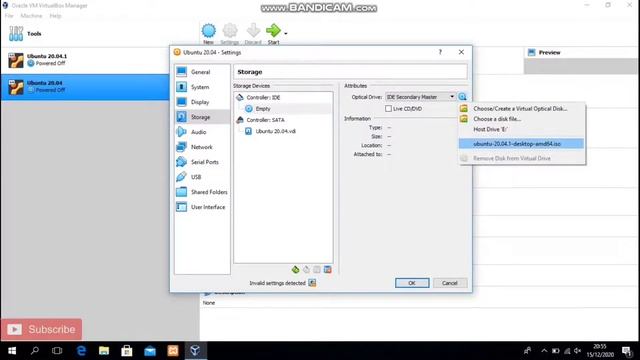Image resolution: width=640 pixels, height=360 pixels.
Task: Open File Explorer from the taskbar
Action: [x=104, y=351]
